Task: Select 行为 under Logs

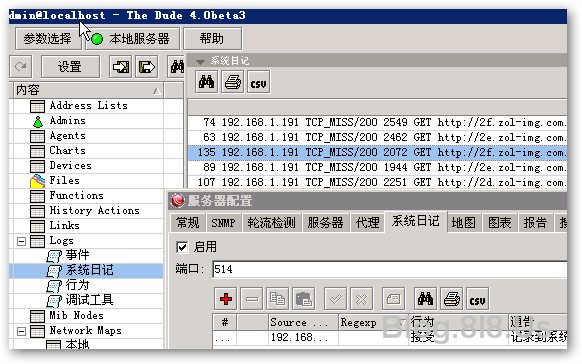Action: tap(77, 285)
